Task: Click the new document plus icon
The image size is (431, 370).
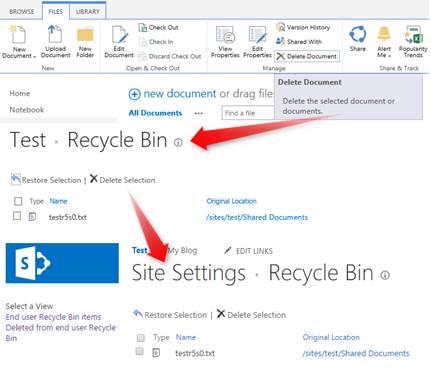Action: 135,94
